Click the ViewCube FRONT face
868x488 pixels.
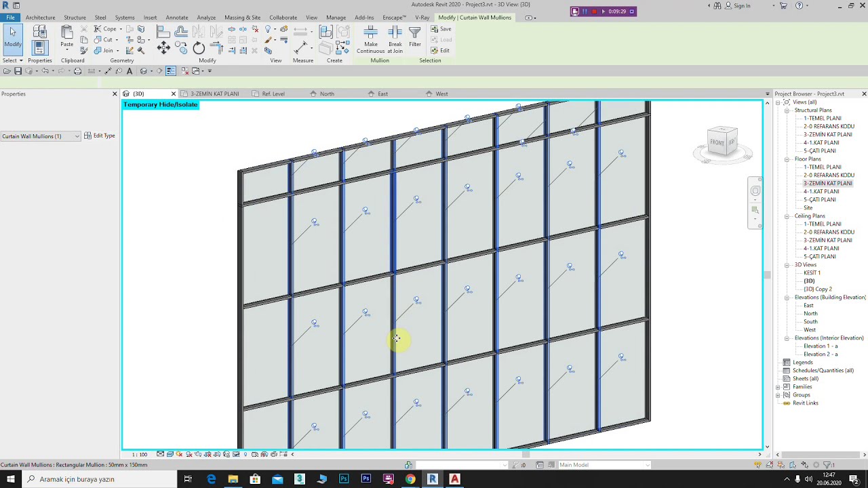click(x=717, y=142)
